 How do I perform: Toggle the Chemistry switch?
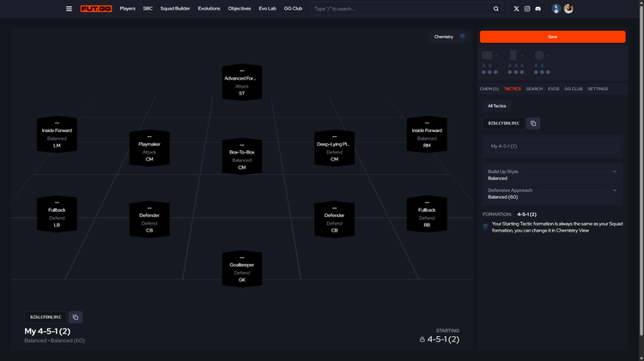[x=462, y=37]
